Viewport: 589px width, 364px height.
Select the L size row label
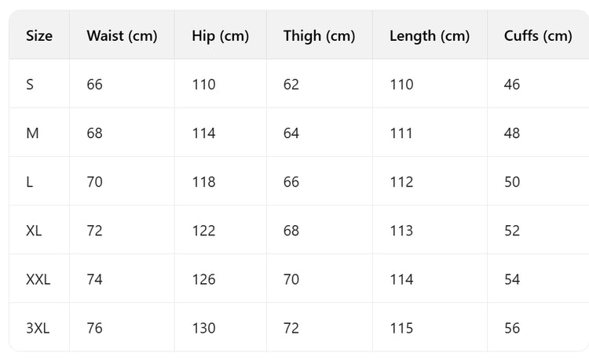click(29, 182)
